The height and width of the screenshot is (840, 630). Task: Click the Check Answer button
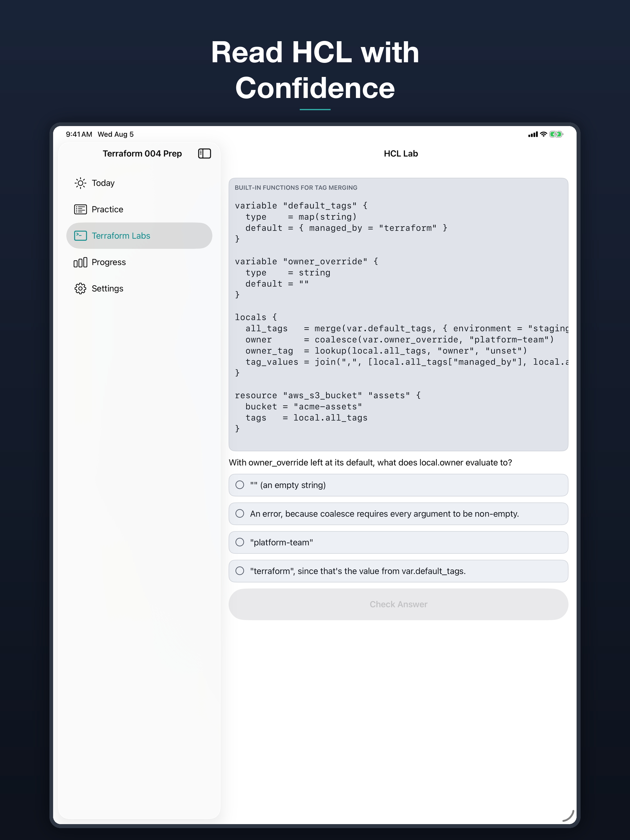point(398,604)
